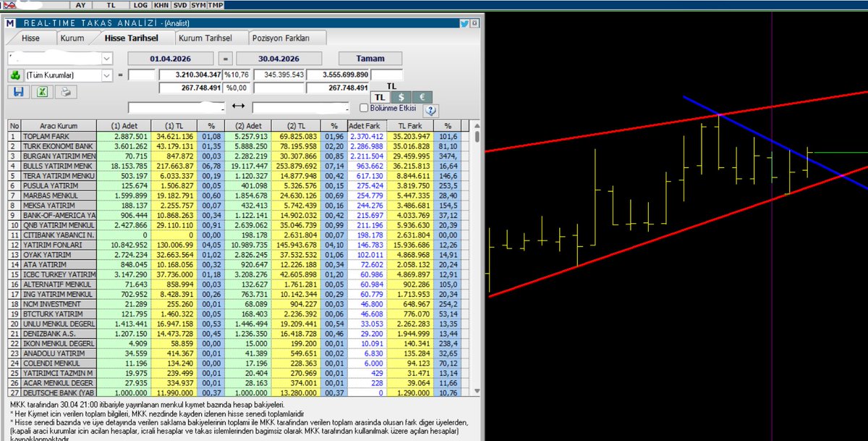Select the CITIBANK YABANCI N. row
The image size is (868, 441).
point(240,235)
